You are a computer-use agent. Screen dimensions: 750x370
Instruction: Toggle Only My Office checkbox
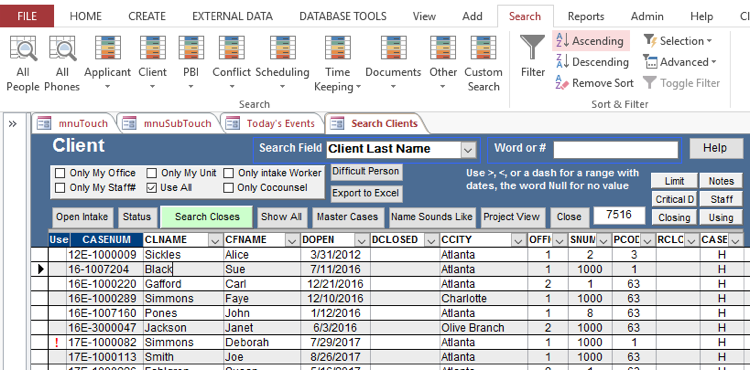(x=60, y=173)
